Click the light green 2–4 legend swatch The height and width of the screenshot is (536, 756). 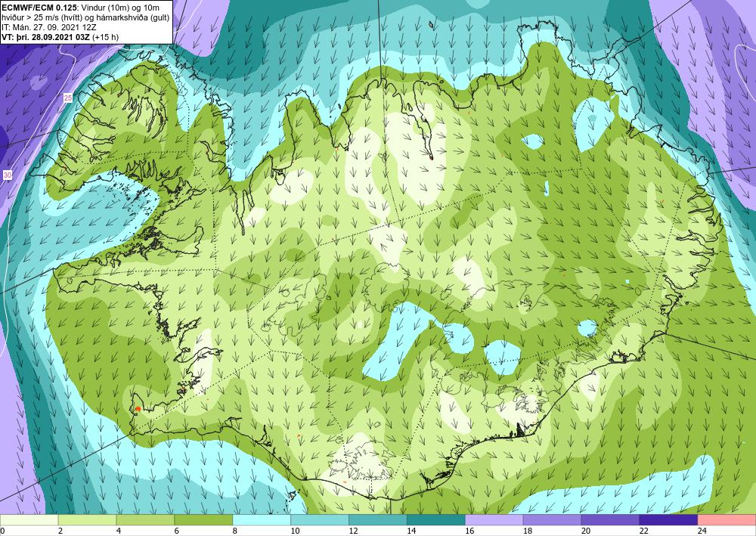(x=87, y=520)
